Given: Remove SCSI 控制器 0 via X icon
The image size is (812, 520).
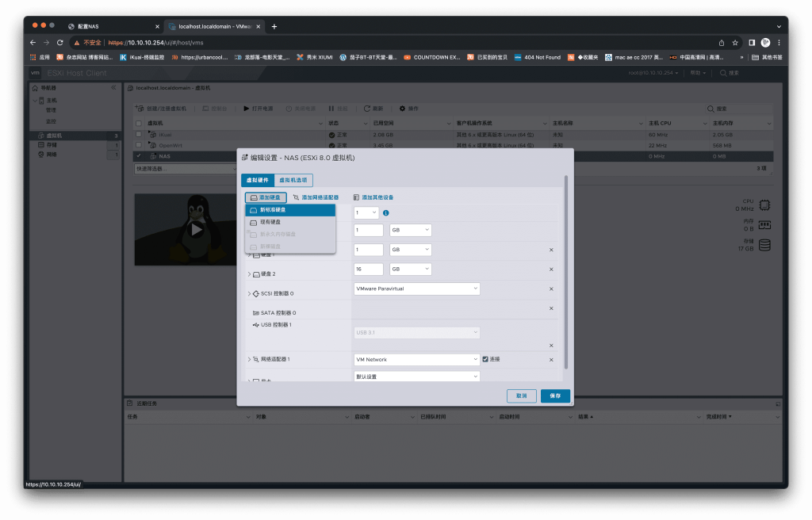Looking at the screenshot, I should (551, 289).
